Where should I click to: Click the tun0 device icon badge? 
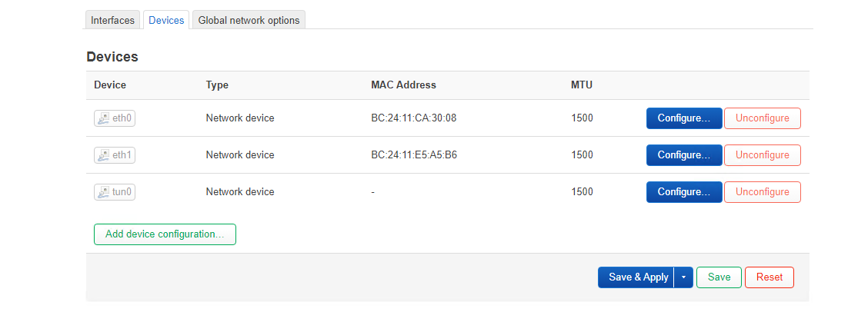(115, 192)
